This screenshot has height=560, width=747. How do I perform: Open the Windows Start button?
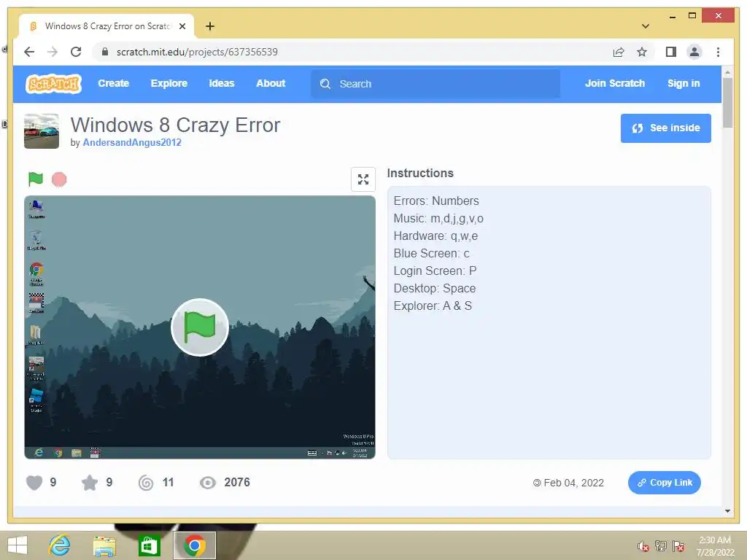[x=18, y=545]
